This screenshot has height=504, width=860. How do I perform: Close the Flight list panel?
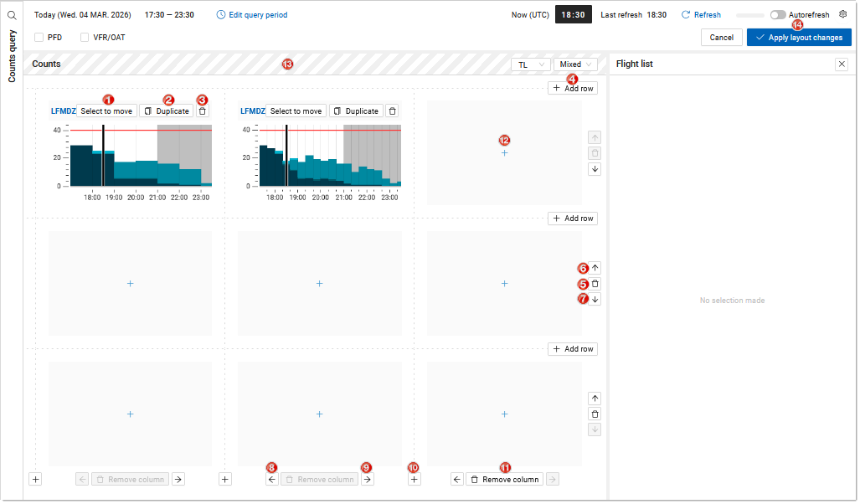(842, 64)
